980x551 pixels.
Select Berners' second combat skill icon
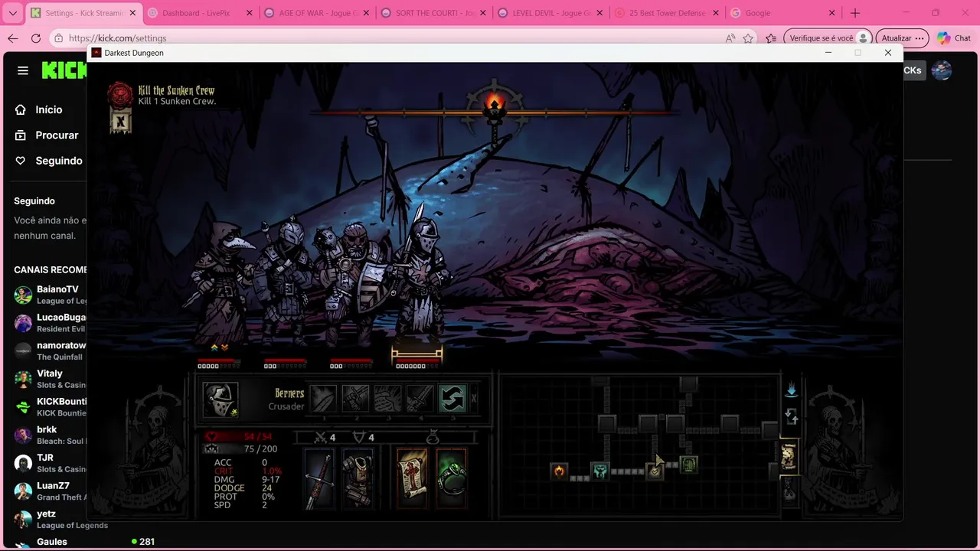pyautogui.click(x=355, y=399)
